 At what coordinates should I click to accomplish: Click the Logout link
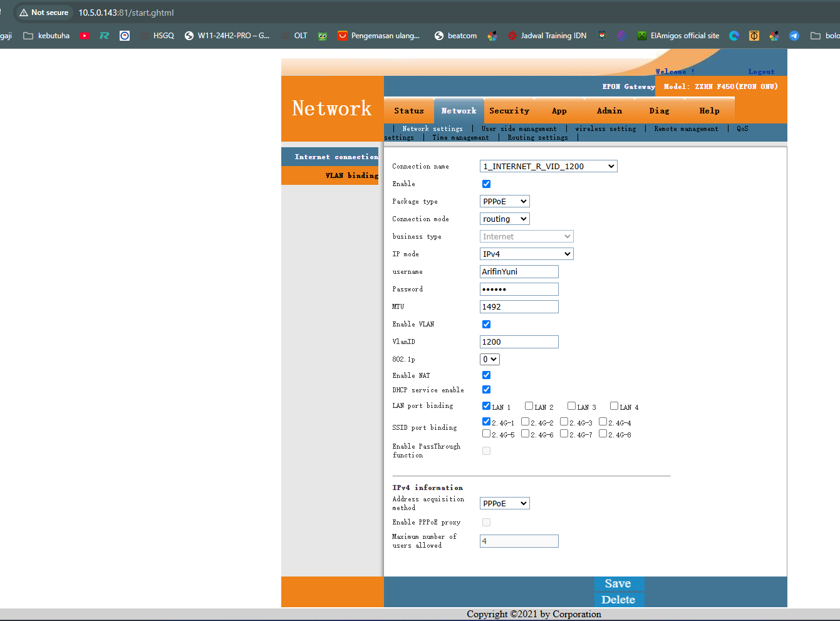(761, 71)
